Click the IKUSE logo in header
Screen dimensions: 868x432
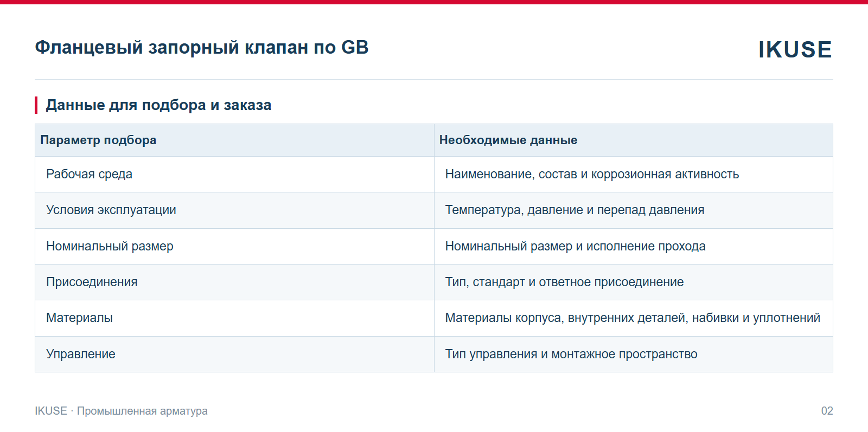[795, 49]
